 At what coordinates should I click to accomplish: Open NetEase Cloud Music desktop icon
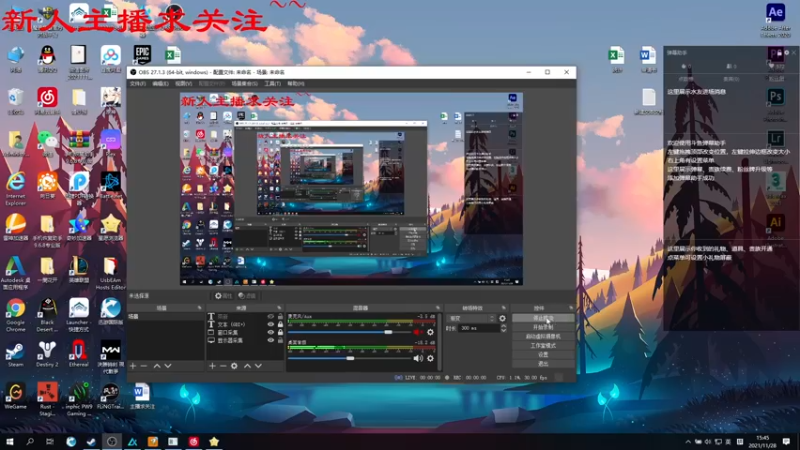(x=47, y=101)
